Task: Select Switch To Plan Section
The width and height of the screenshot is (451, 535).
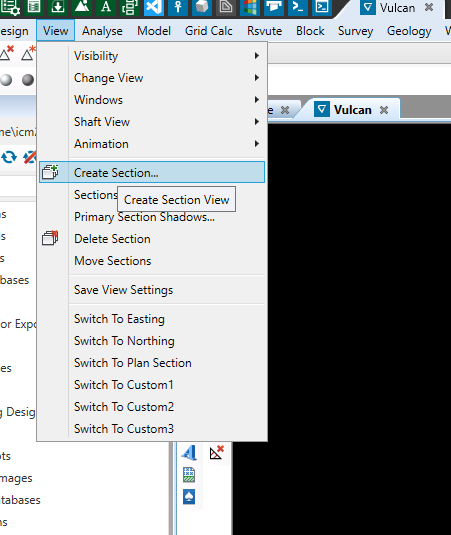Action: 152,363
